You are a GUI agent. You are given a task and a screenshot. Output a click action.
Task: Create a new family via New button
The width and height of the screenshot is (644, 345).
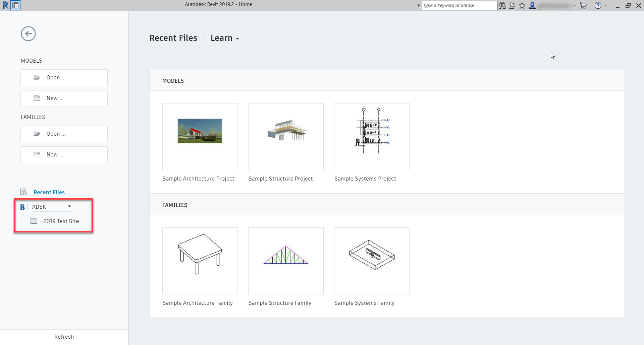(64, 154)
